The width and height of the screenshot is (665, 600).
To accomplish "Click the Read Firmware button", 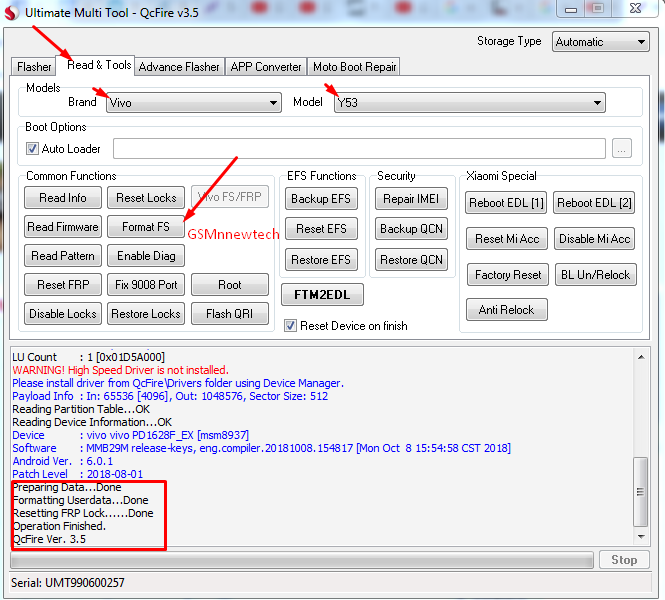I will point(63,227).
